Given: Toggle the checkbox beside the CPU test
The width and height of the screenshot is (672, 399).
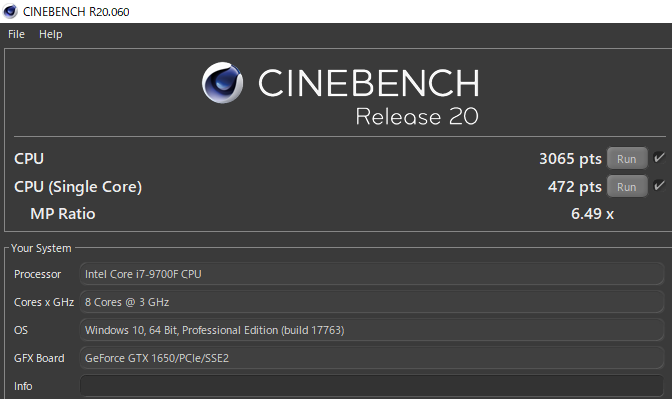Looking at the screenshot, I should point(659,158).
